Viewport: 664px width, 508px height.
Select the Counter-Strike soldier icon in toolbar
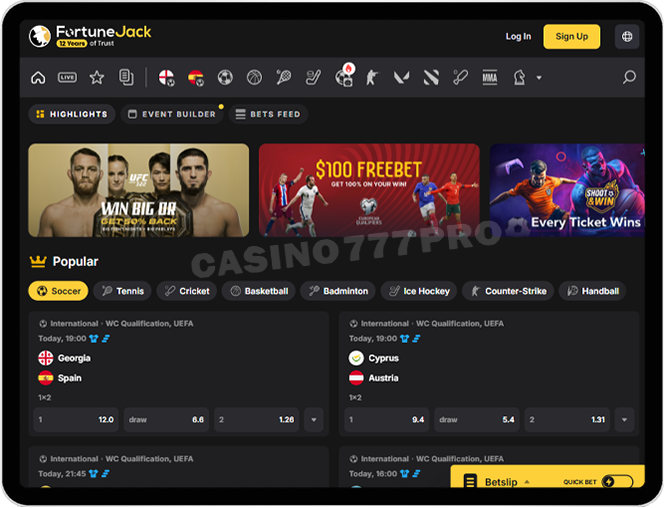(372, 77)
